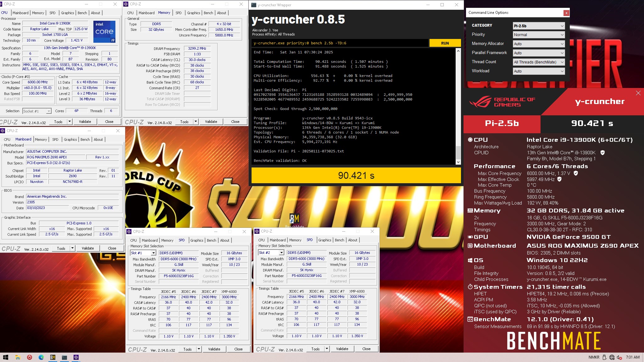
Task: Click the network globe tray icon
Action: click(612, 357)
